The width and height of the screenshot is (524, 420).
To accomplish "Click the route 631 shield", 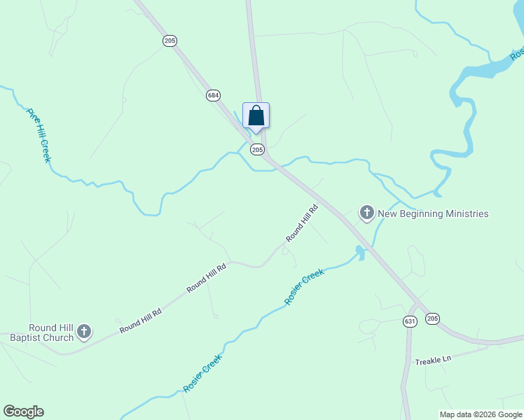I will 410,322.
